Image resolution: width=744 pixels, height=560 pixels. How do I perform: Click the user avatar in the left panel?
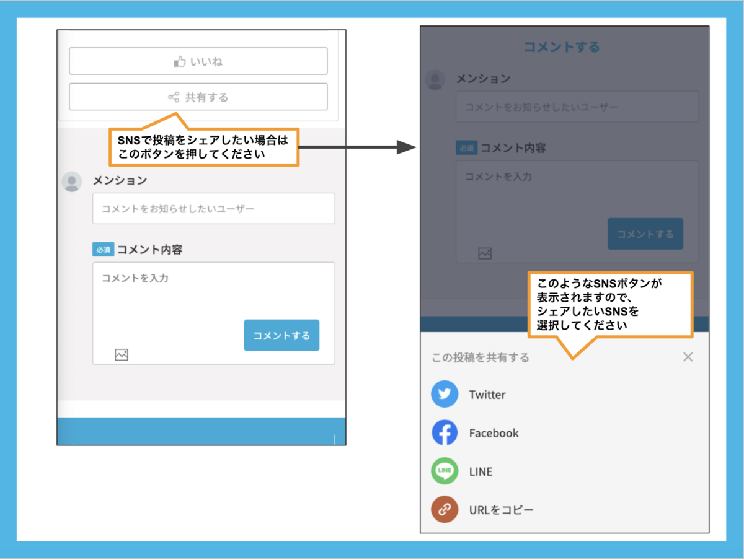72,182
